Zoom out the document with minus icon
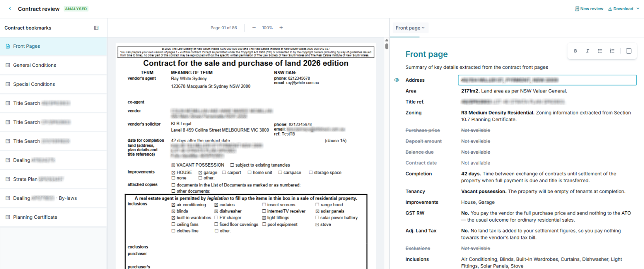This screenshot has width=644, height=269. pos(254,28)
